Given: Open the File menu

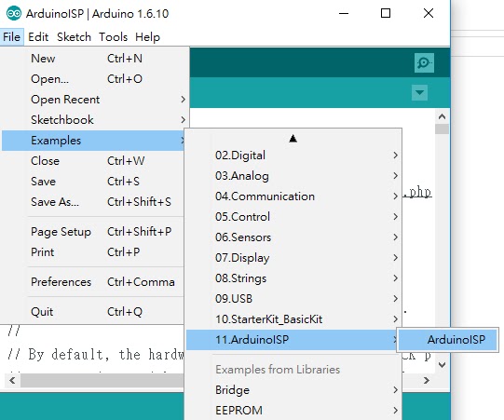Looking at the screenshot, I should [x=11, y=37].
